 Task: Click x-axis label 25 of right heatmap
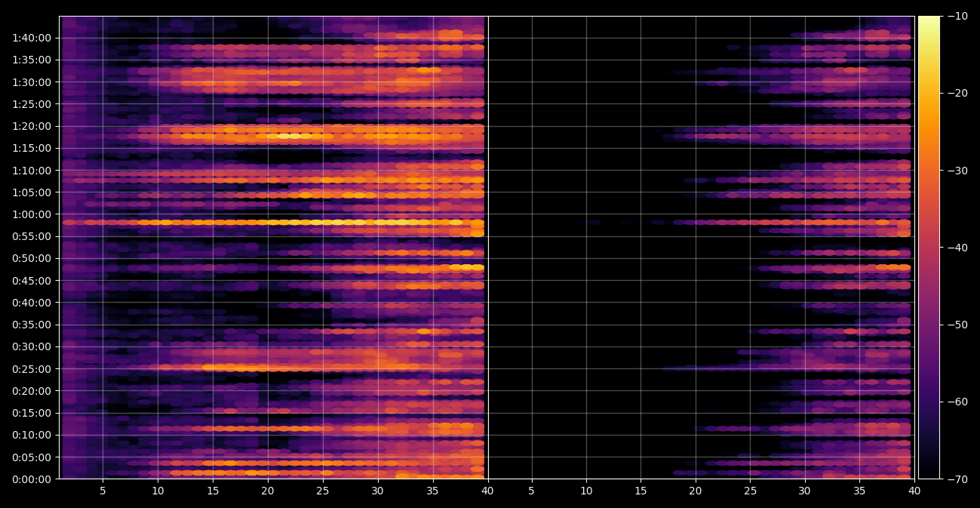[751, 491]
